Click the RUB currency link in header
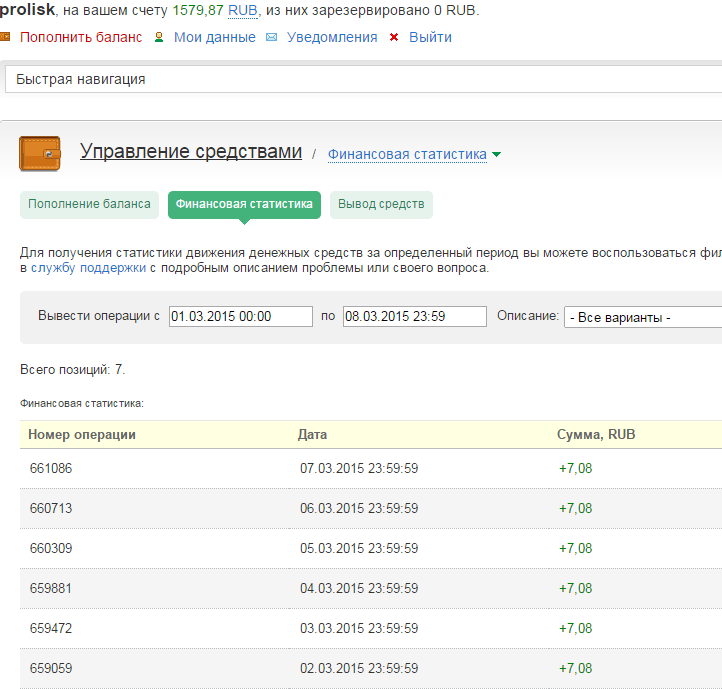This screenshot has width=722, height=689. (243, 10)
